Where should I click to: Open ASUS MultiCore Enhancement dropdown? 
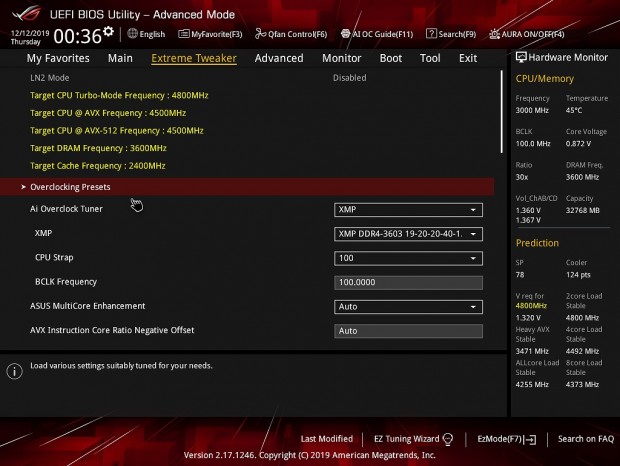click(408, 307)
